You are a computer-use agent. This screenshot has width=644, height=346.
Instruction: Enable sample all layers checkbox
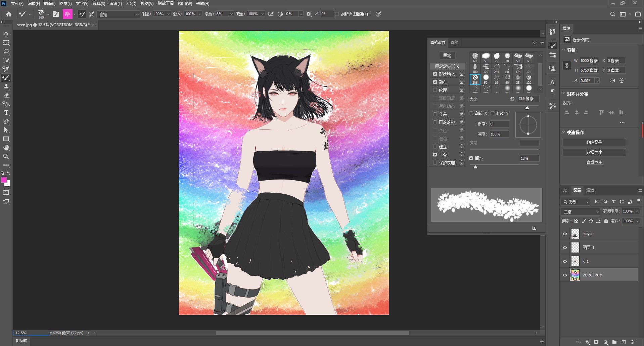tap(337, 14)
